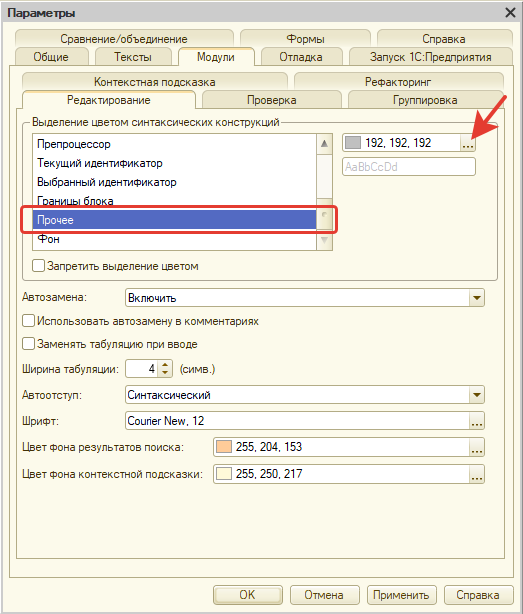Image resolution: width=523 pixels, height=614 pixels.
Task: Open color picker for syntax highlight color
Action: [468, 143]
